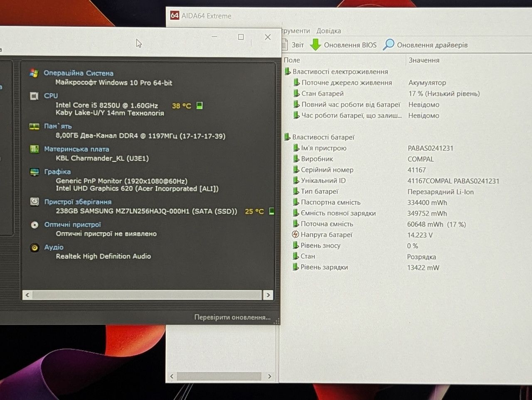Click the battery icon beside Властивості електроживлення

click(287, 71)
